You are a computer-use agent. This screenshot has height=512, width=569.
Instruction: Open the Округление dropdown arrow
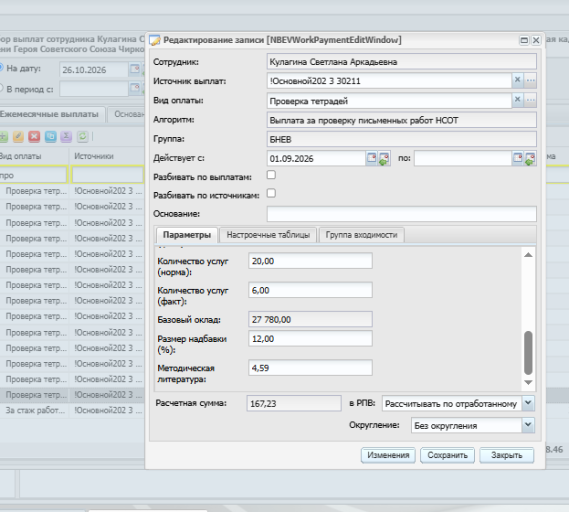pos(528,425)
